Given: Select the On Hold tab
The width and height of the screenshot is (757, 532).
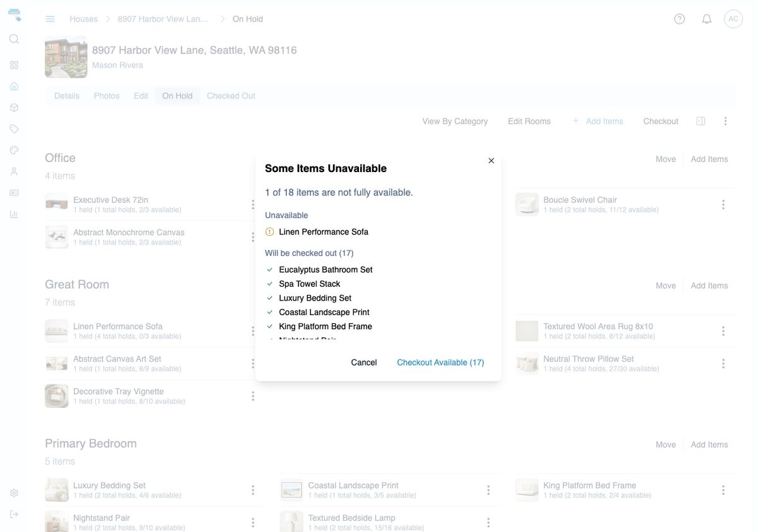Looking at the screenshot, I should (x=177, y=96).
